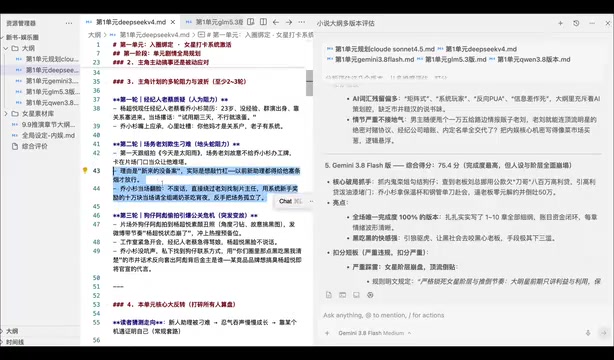Collapse the 大纲 folder in explorer

click(x=28, y=48)
